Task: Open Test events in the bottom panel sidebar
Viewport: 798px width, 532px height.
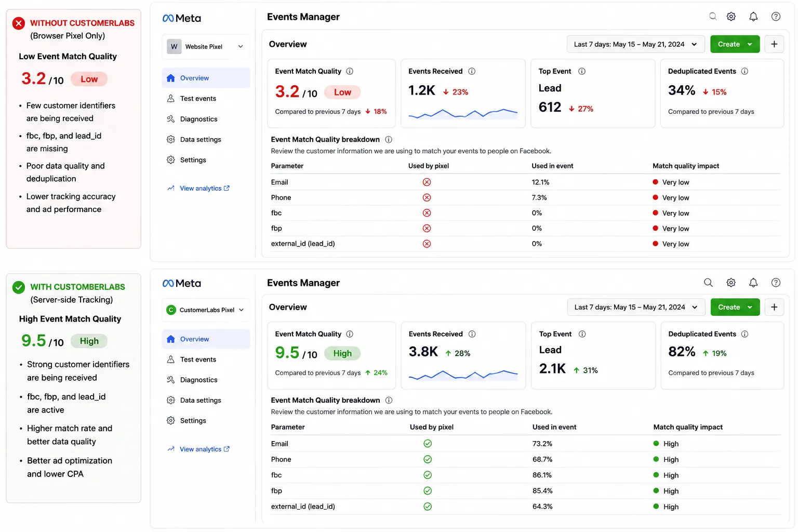Action: [197, 360]
